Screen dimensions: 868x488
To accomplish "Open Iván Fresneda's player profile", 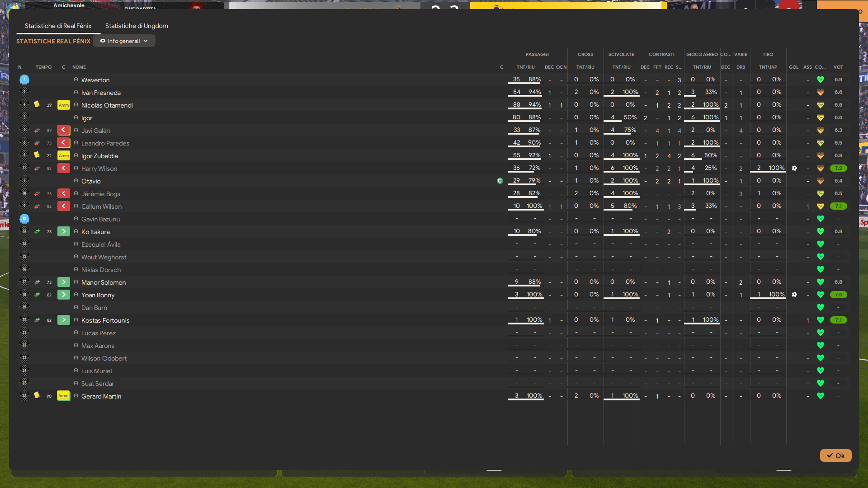I will click(x=101, y=93).
